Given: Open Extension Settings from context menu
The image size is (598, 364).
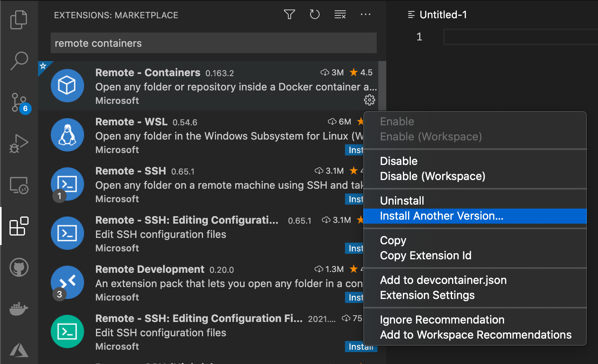Looking at the screenshot, I should 475,295.
